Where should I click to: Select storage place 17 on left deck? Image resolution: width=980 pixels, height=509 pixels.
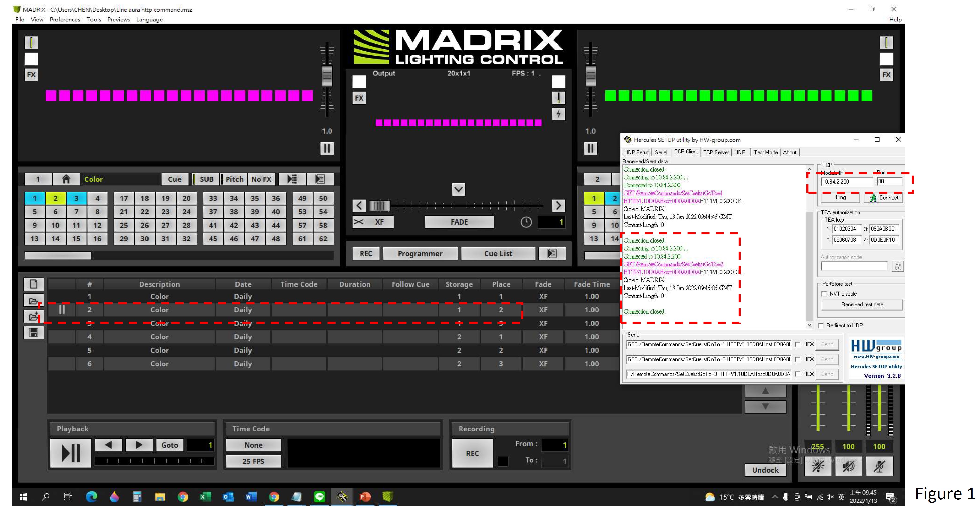124,198
